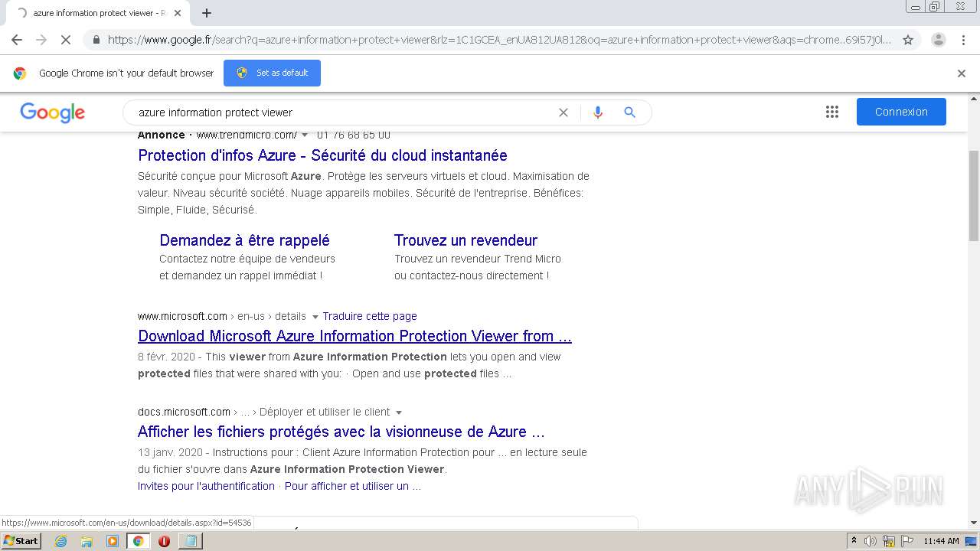This screenshot has height=551, width=980.
Task: Expand trendmicro ad URL dropdown arrow
Action: [x=305, y=135]
